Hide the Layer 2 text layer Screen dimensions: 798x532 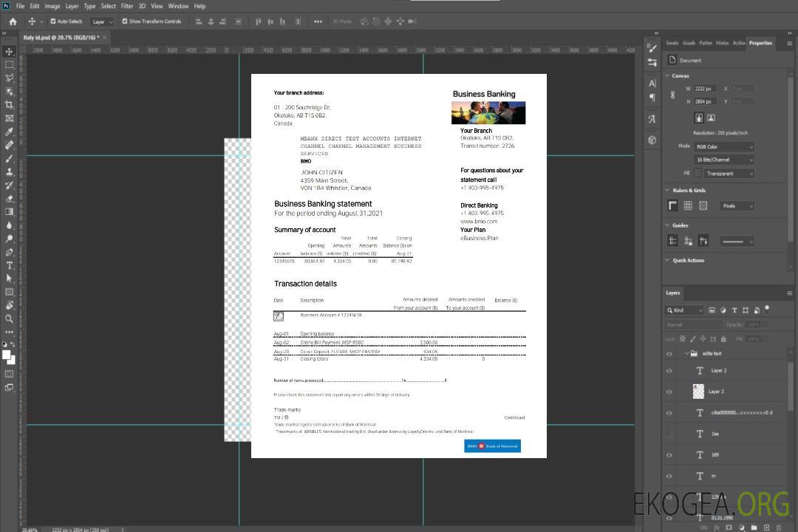click(x=669, y=371)
